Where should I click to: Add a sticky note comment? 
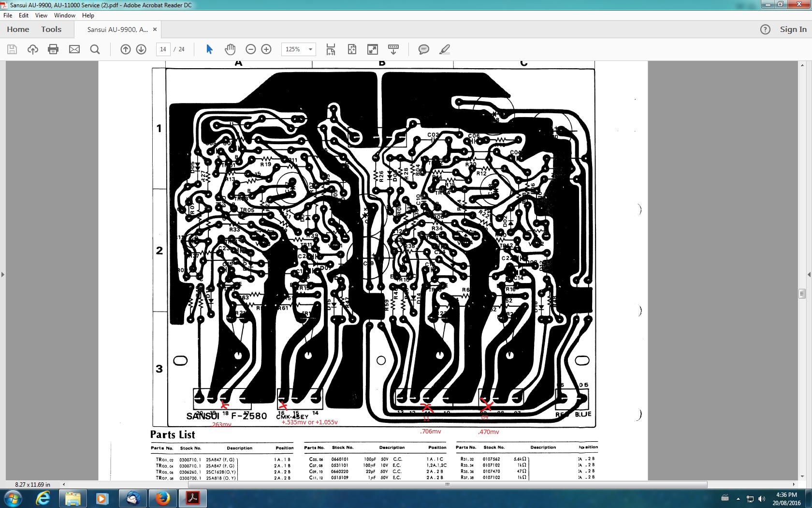424,49
